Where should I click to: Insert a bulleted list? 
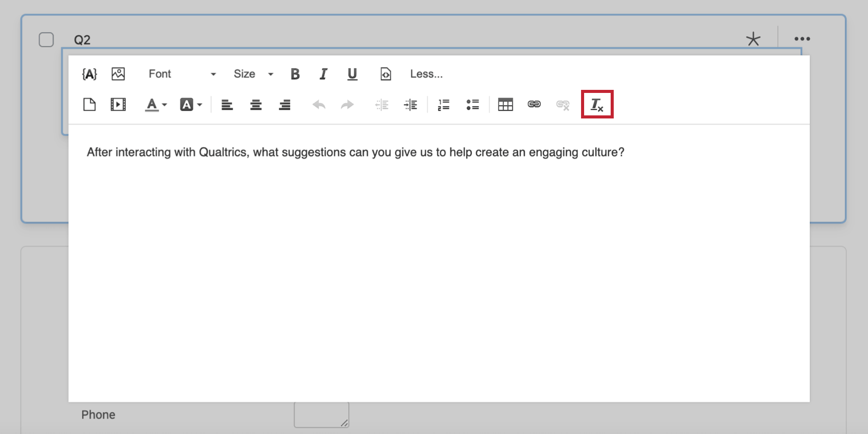472,105
